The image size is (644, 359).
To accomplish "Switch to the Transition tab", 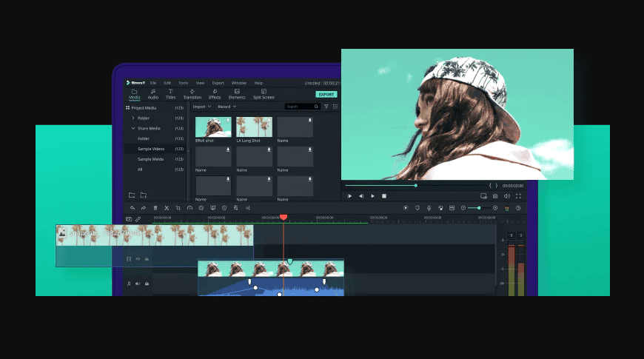I will [192, 94].
